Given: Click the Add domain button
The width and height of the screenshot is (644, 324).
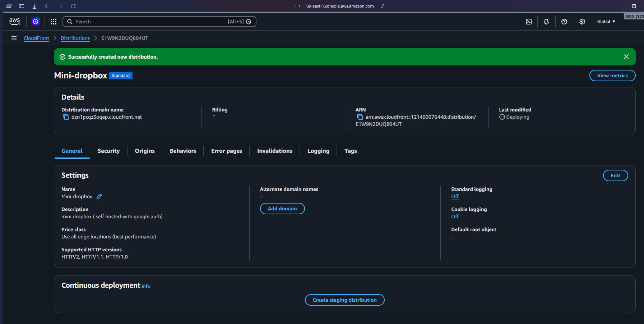Looking at the screenshot, I should (x=282, y=209).
